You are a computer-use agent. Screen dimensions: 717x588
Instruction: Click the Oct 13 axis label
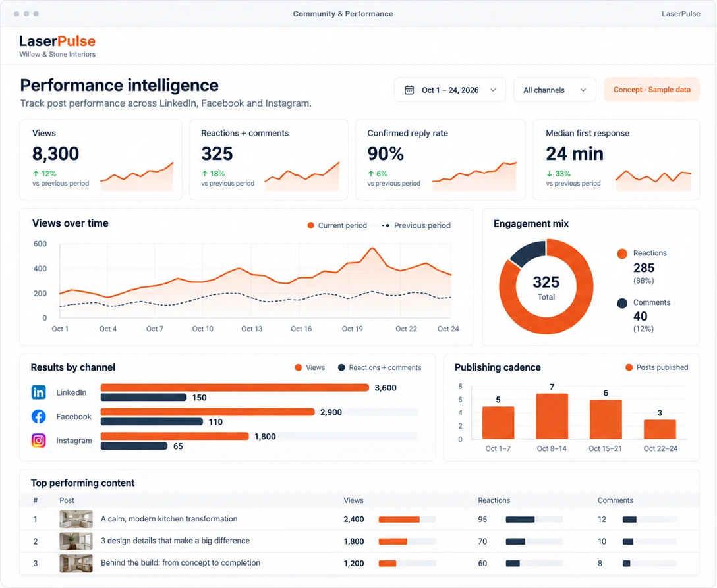coord(252,329)
